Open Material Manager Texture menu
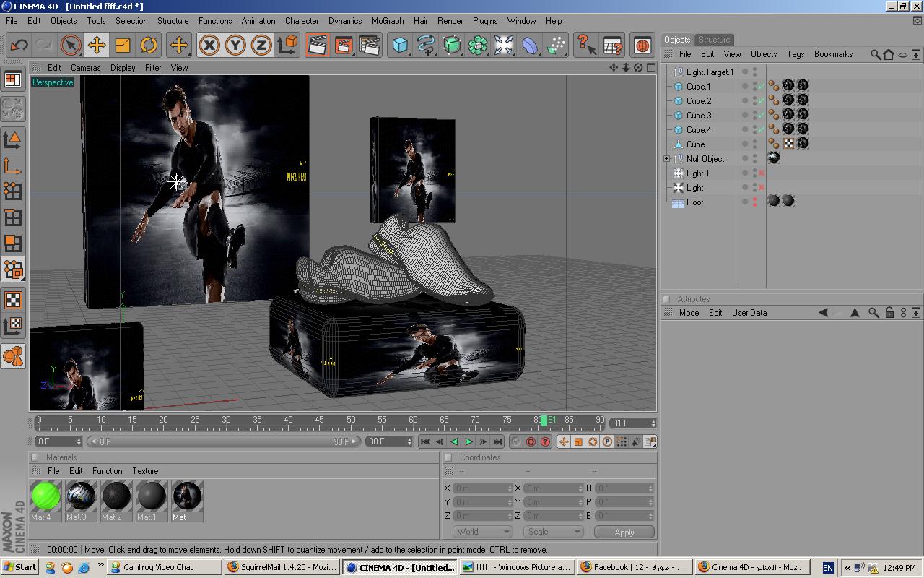This screenshot has height=578, width=924. [145, 471]
